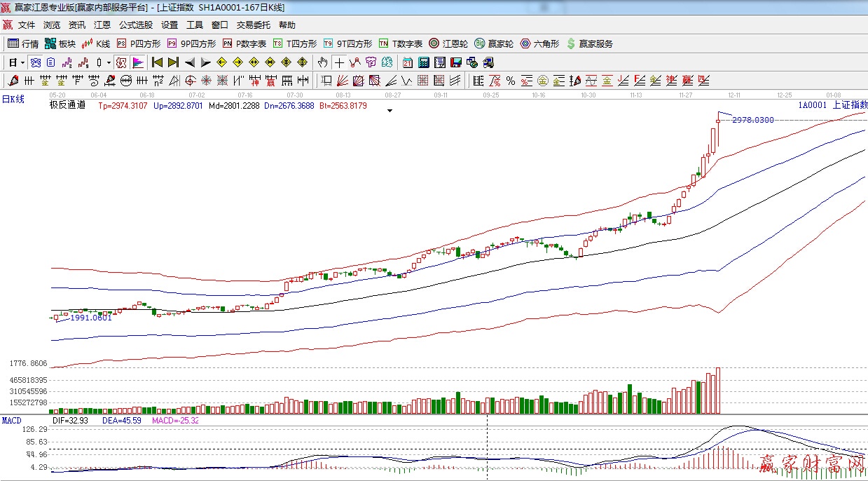Open the 江恩轮 Gann wheel tool
Viewport: 868px width, 481px height.
[448, 43]
